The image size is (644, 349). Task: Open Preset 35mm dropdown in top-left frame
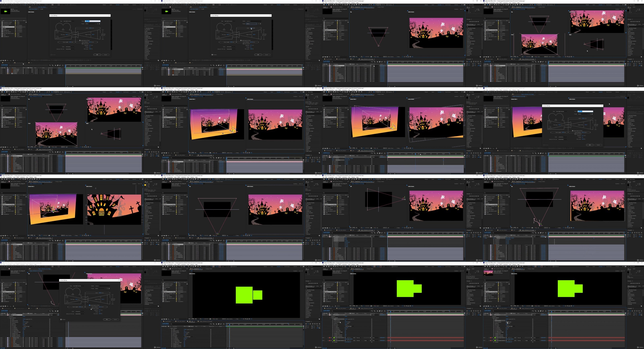click(x=91, y=24)
